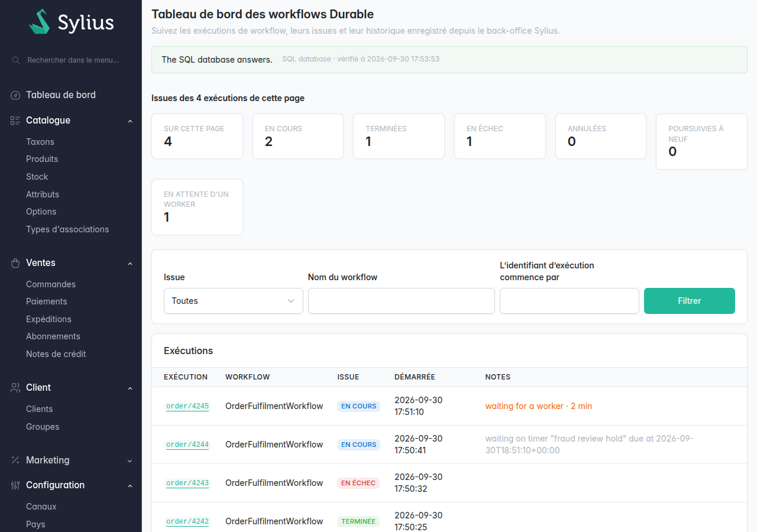Click the En cours badge for order/4244

pos(359,445)
